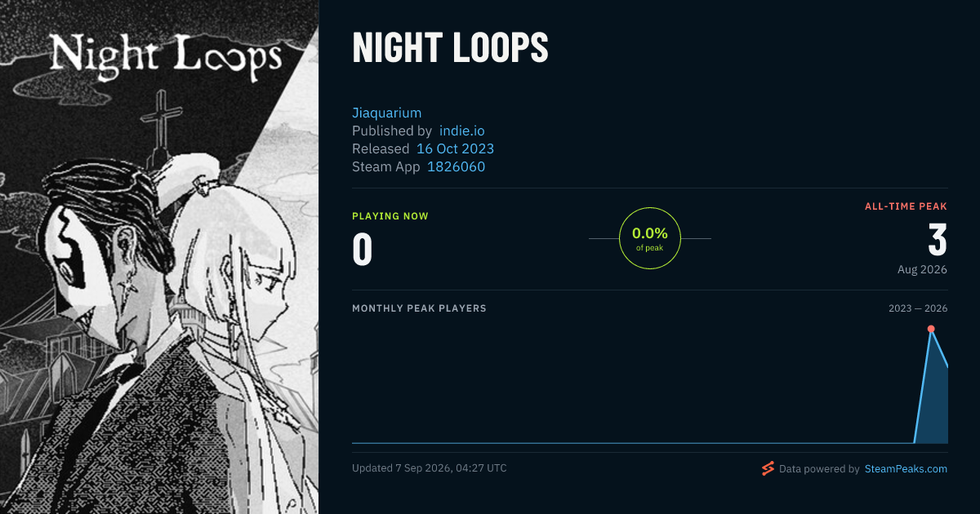Click the 0.0% of peak circle
Screen dimensions: 980x514
tap(650, 238)
